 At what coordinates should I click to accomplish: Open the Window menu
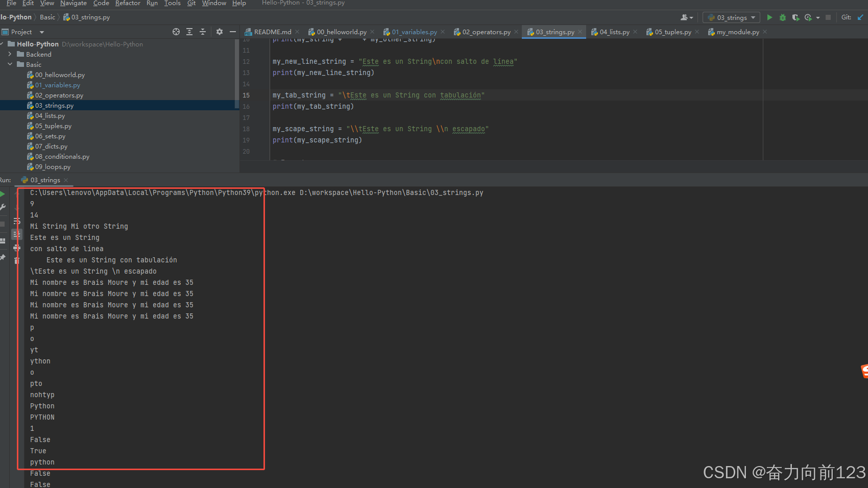point(214,3)
